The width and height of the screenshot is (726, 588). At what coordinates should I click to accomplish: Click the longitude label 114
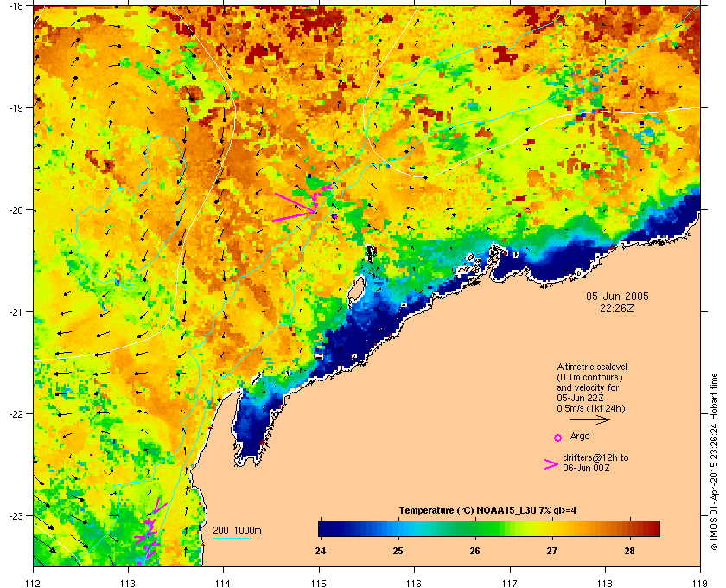[223, 583]
